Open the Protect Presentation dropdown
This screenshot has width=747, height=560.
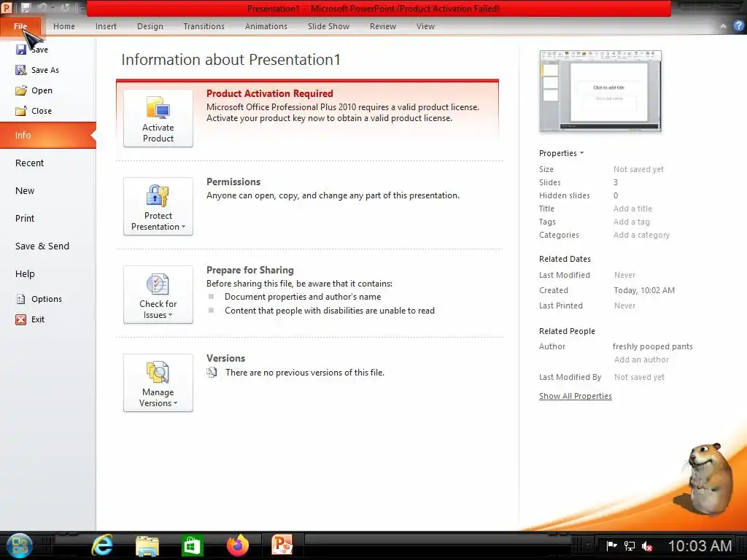point(158,206)
